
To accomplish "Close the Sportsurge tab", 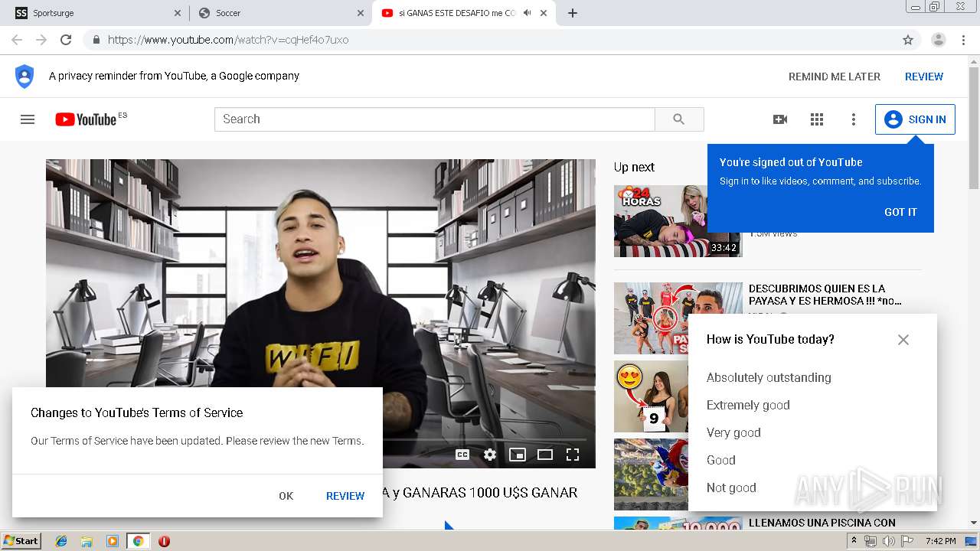I will coord(178,13).
